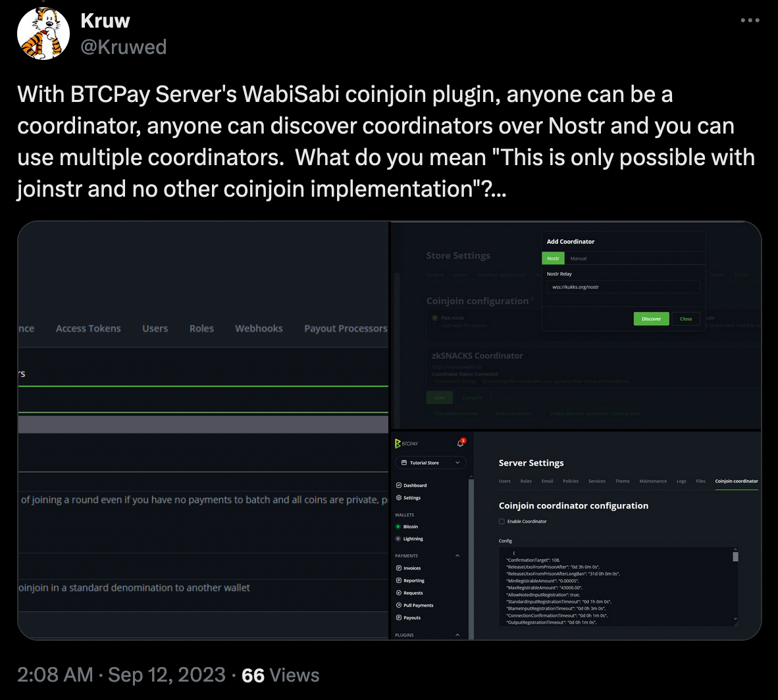Collapse the PLUGINS section chevron

[x=457, y=635]
